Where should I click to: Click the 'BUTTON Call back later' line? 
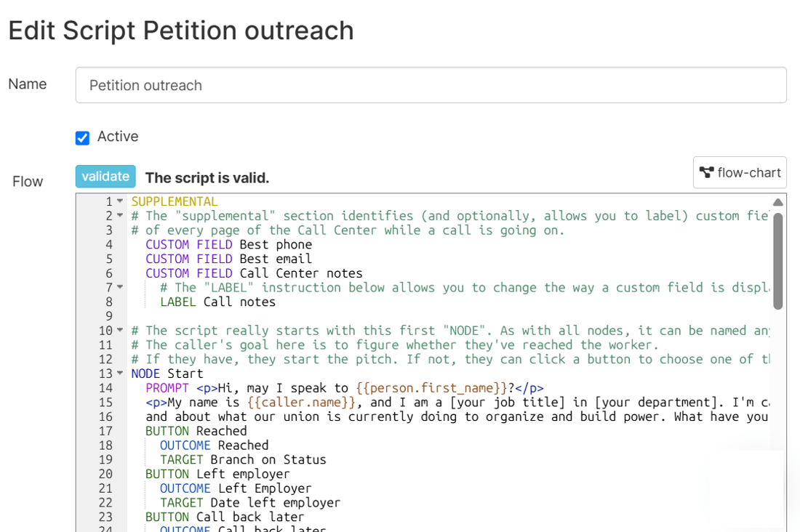[x=225, y=517]
